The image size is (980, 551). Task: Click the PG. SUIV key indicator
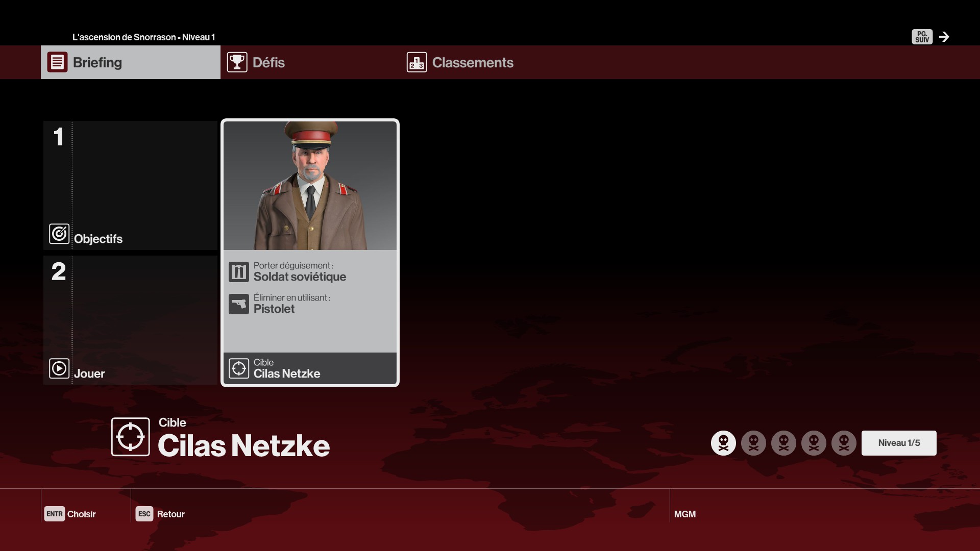[922, 37]
